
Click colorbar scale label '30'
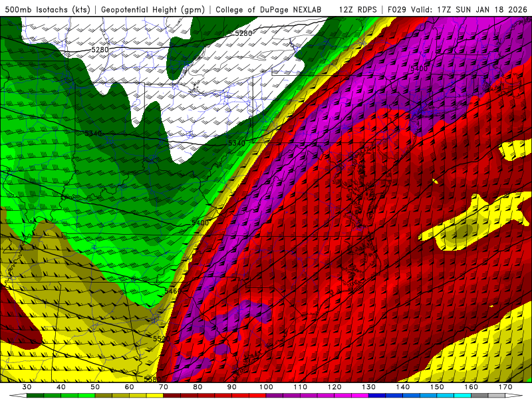27,387
